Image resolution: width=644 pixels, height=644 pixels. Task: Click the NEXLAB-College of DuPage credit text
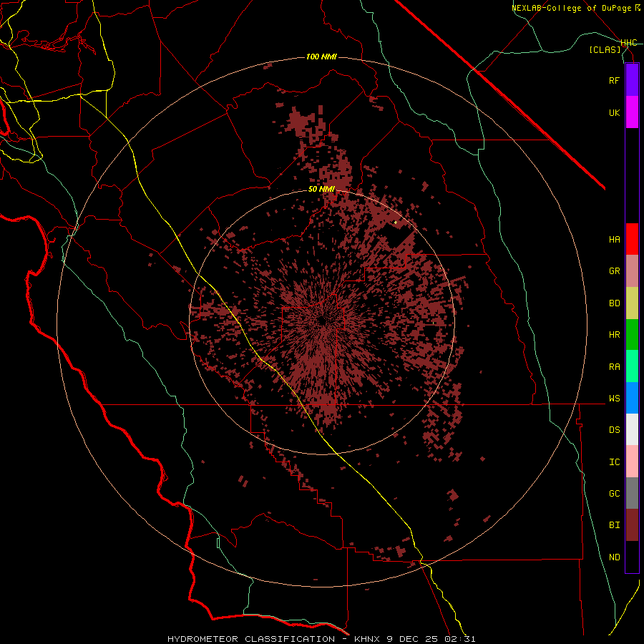572,8
